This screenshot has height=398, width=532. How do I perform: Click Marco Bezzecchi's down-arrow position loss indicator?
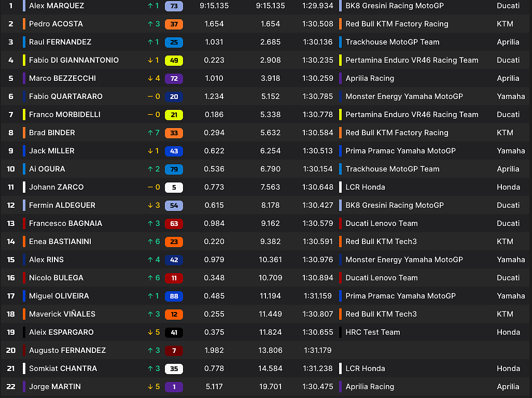[x=153, y=78]
